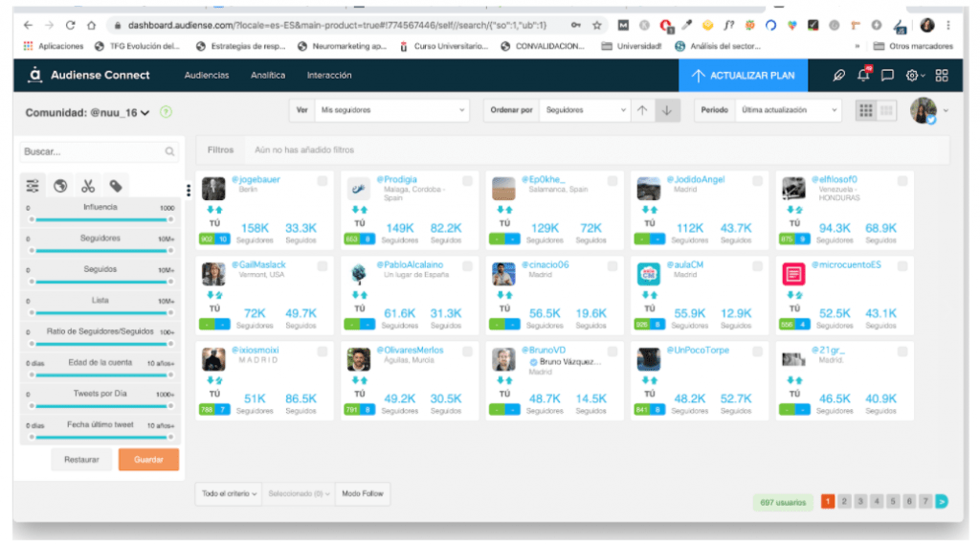This screenshot has height=546, width=980.
Task: Open the Interacción menu
Action: pos(329,75)
